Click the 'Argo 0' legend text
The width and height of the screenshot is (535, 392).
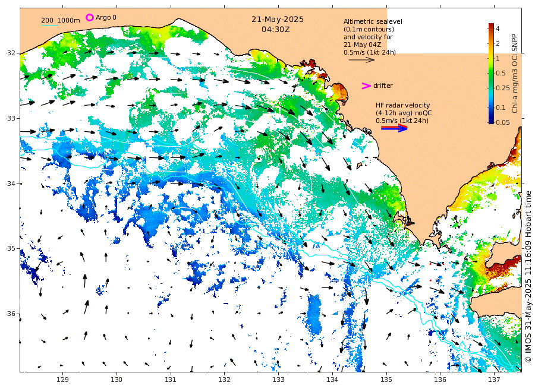(x=106, y=17)
